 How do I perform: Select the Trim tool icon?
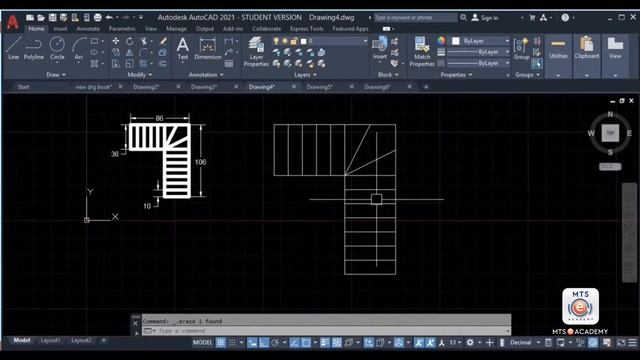(x=144, y=41)
